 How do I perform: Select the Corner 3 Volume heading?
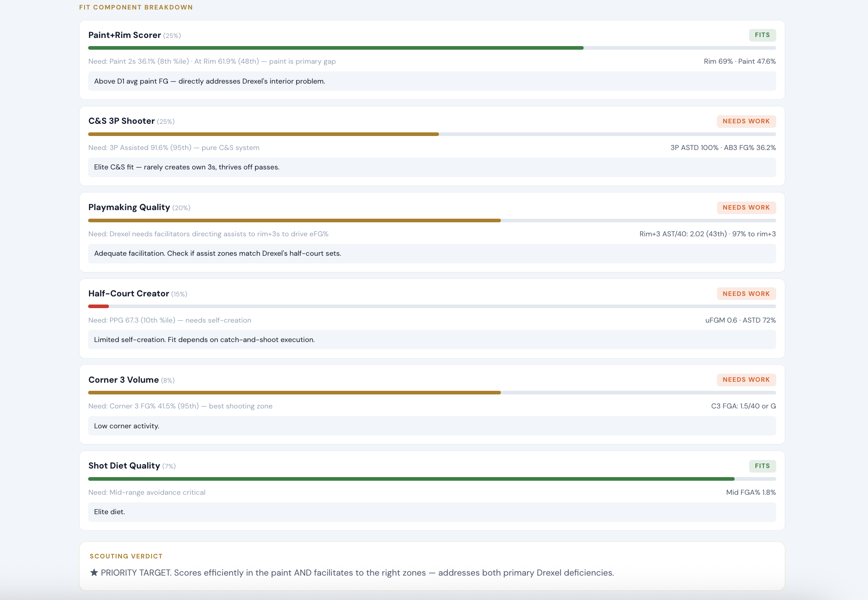pyautogui.click(x=123, y=380)
